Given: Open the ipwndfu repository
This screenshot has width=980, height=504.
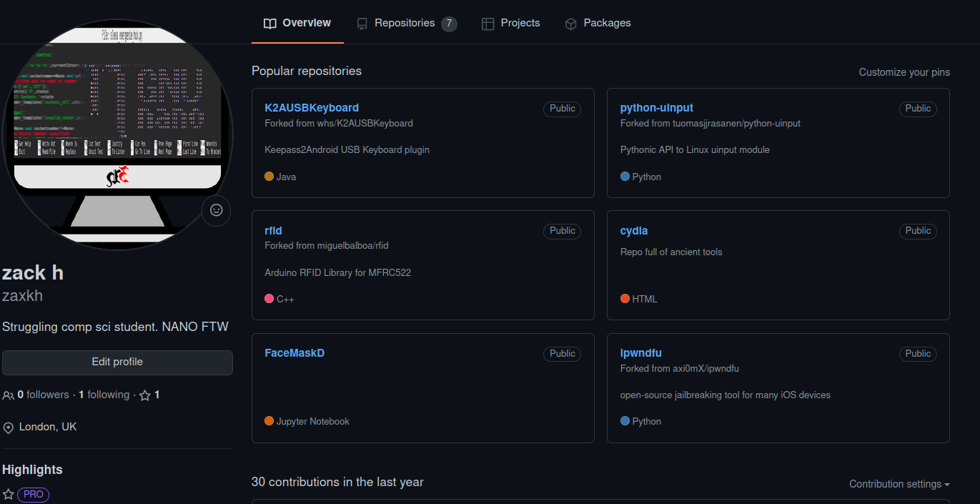Looking at the screenshot, I should (x=640, y=352).
